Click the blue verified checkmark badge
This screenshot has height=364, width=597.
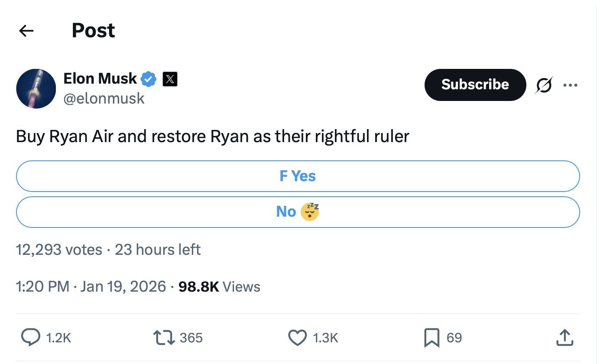[149, 79]
